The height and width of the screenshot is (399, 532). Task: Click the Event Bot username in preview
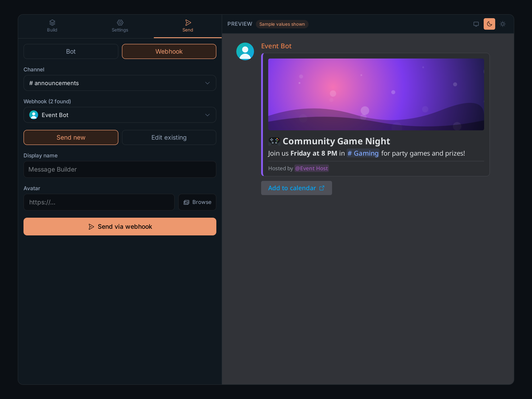pyautogui.click(x=276, y=46)
